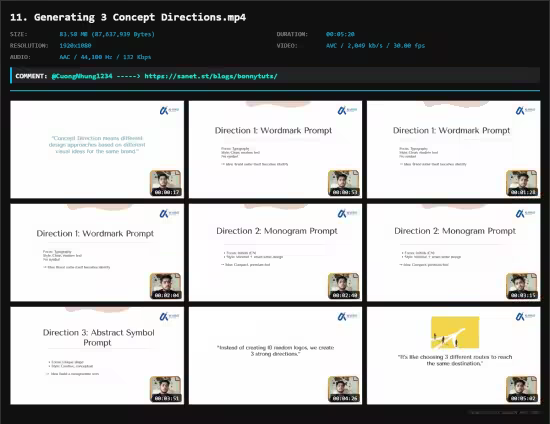This screenshot has height=424, width=550.
Task: Click the webcam overlay in the 00:00:17 frame
Action: tap(166, 183)
